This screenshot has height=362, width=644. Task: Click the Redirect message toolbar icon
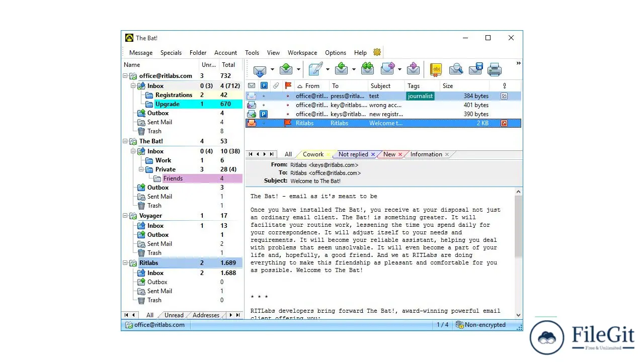coord(413,69)
